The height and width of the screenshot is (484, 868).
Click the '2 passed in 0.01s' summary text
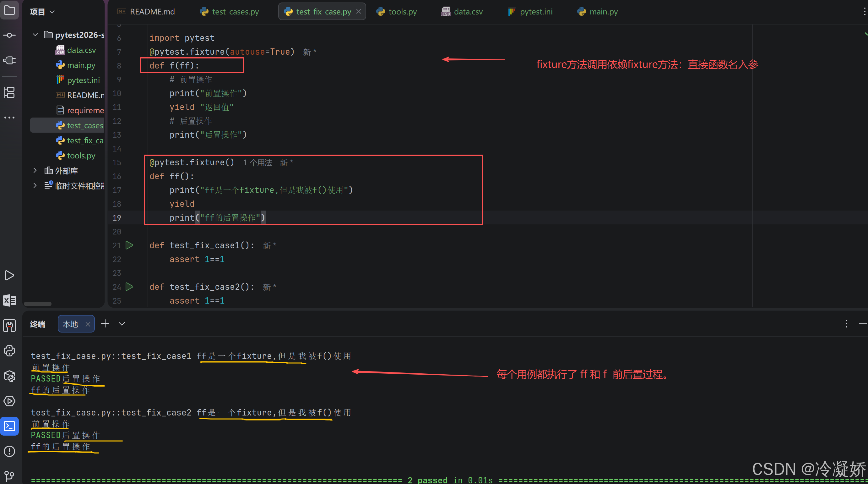click(x=450, y=480)
